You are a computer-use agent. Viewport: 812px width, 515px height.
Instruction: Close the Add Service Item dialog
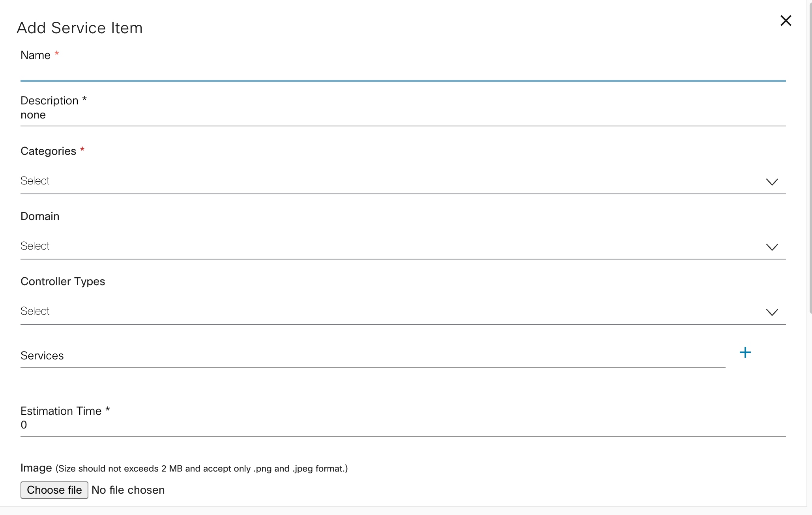pos(786,21)
